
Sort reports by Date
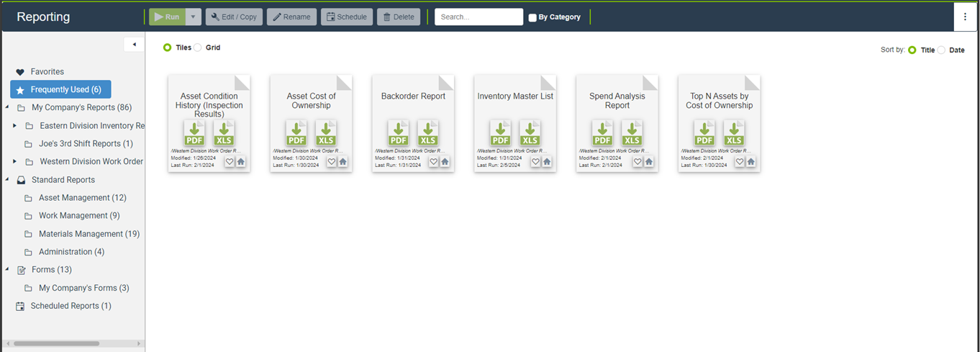pos(941,50)
